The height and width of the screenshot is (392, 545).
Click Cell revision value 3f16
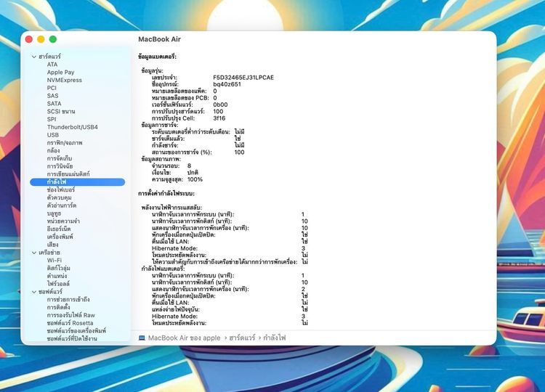pos(219,118)
